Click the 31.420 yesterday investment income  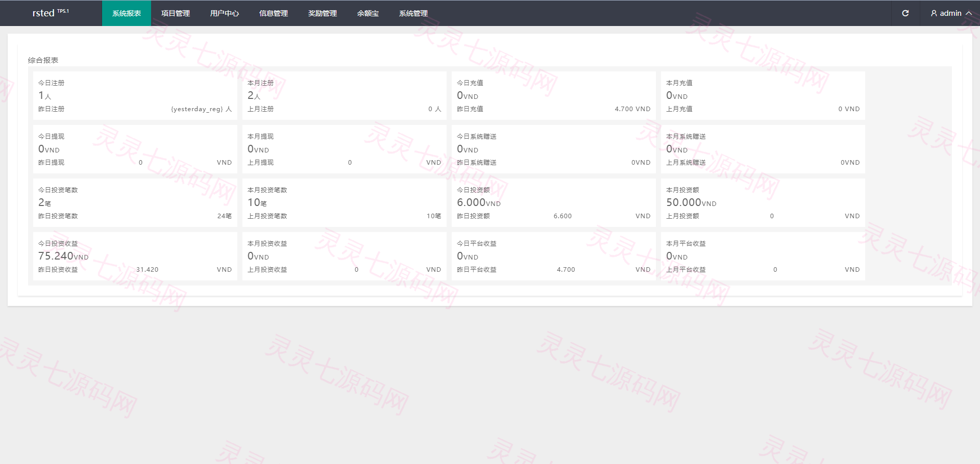click(x=147, y=270)
